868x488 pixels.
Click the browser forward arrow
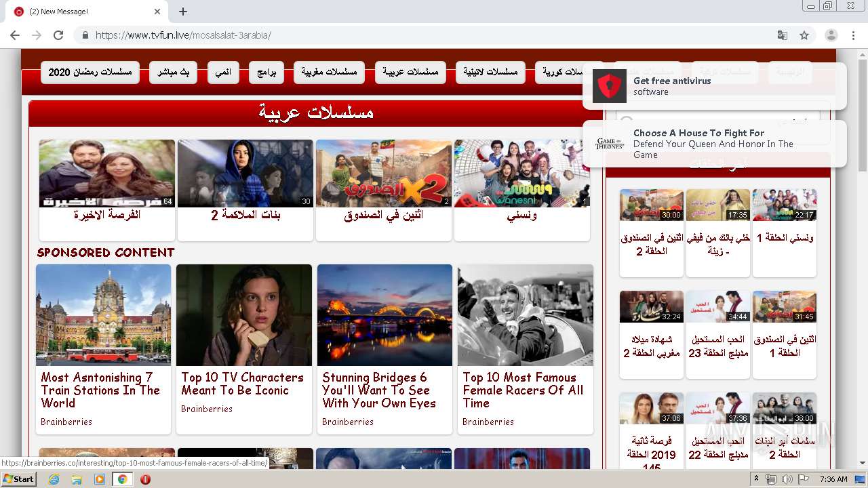pos(37,35)
